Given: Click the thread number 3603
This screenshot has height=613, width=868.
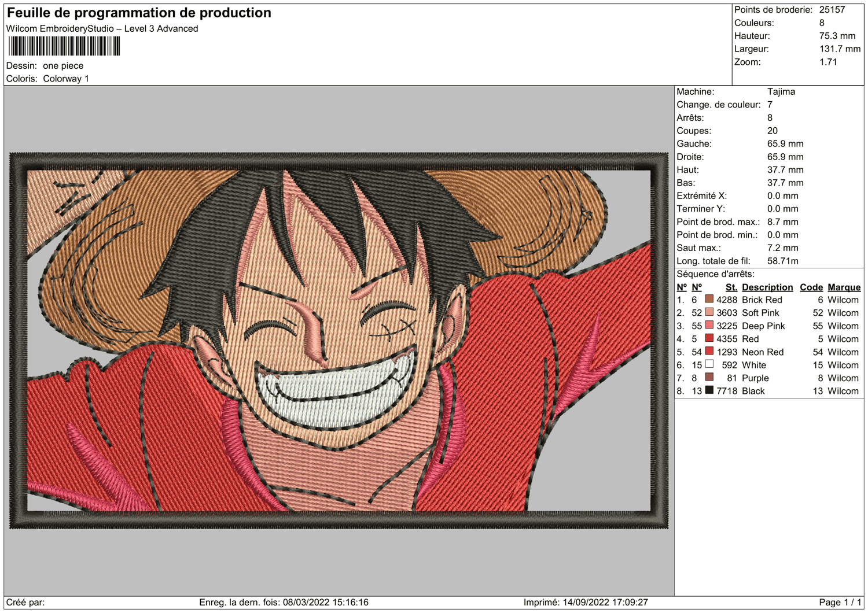Looking at the screenshot, I should (727, 313).
